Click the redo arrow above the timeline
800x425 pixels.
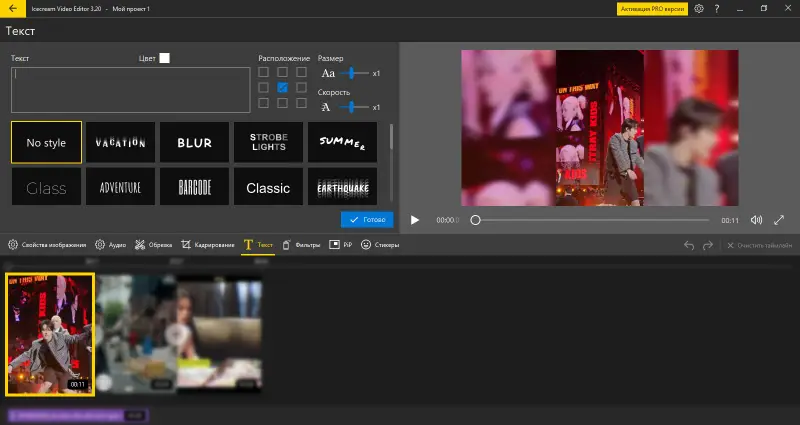coord(708,245)
